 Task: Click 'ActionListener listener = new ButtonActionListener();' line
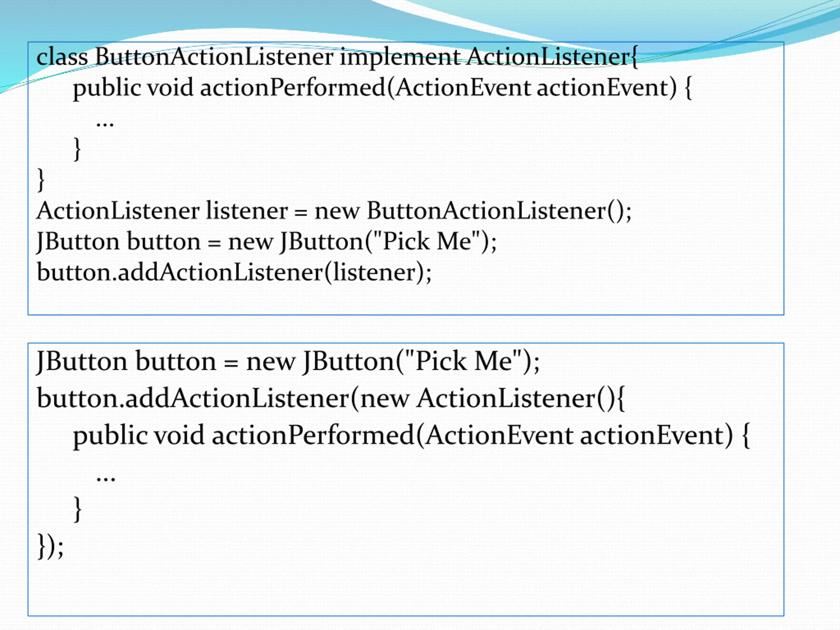coord(334,211)
